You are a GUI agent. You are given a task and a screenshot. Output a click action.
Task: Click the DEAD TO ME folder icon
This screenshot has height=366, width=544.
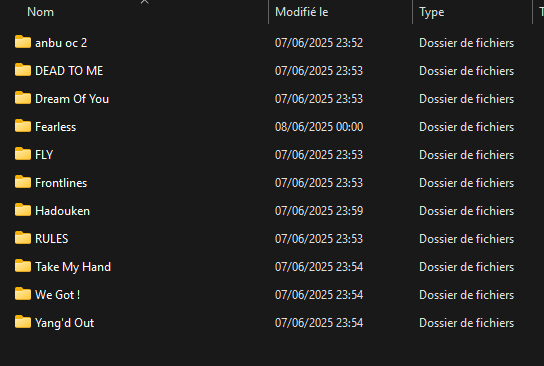(x=23, y=70)
